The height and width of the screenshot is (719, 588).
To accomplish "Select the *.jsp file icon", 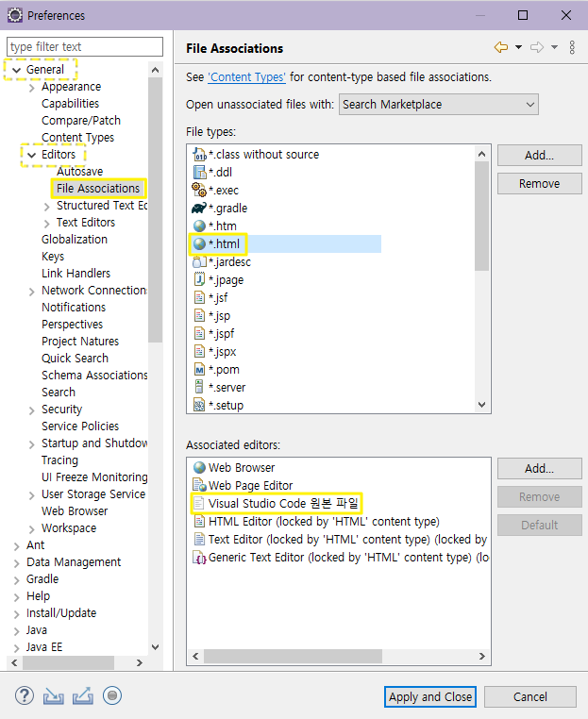I will point(199,315).
